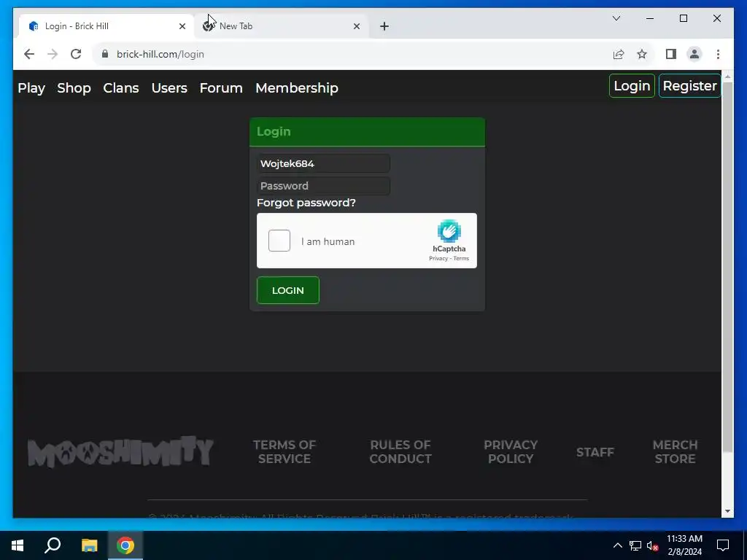Open the hCaptcha Terms link

(461, 259)
